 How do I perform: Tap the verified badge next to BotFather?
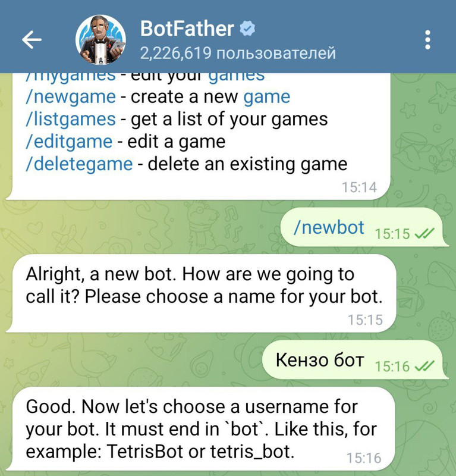[x=247, y=29]
